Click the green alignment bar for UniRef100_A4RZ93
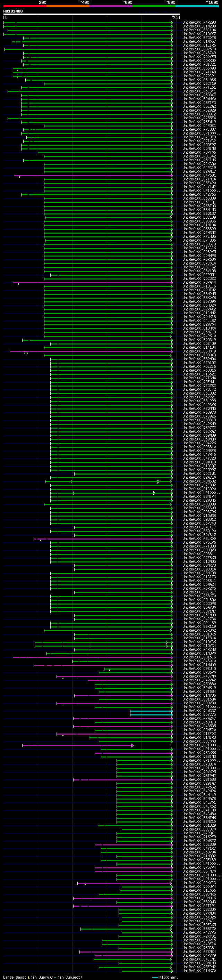Screen dimensions: 222x980 [x=88, y=23]
